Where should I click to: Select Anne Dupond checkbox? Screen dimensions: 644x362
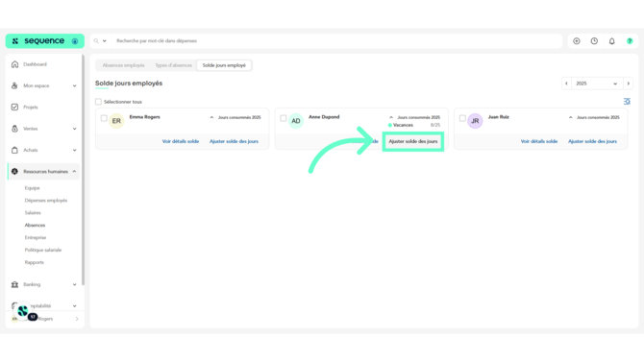[x=284, y=118]
